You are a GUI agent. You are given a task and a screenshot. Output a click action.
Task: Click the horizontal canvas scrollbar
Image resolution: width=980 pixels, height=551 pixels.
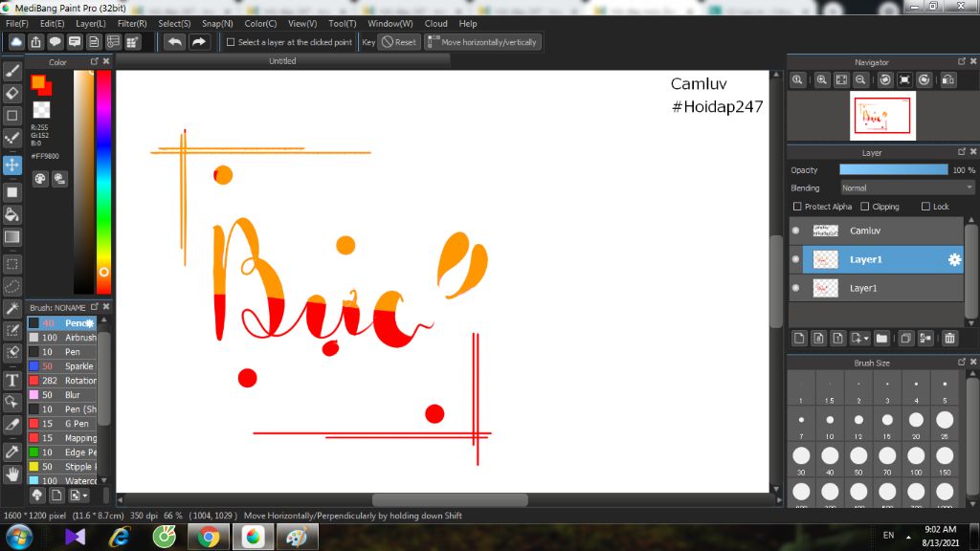tap(450, 499)
